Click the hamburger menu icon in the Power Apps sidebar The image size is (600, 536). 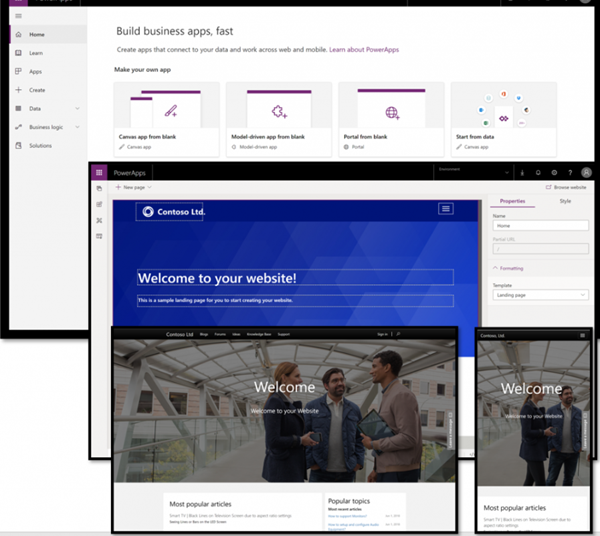coord(18,16)
